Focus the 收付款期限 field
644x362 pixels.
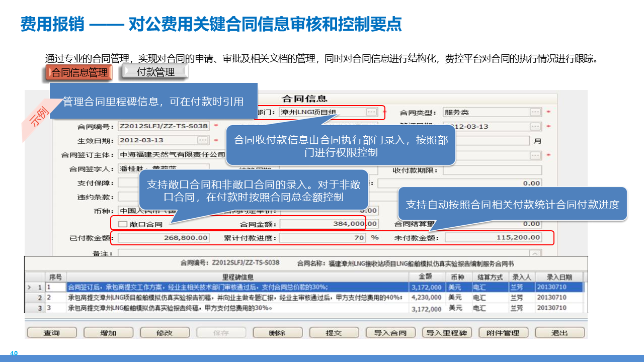pyautogui.click(x=493, y=170)
